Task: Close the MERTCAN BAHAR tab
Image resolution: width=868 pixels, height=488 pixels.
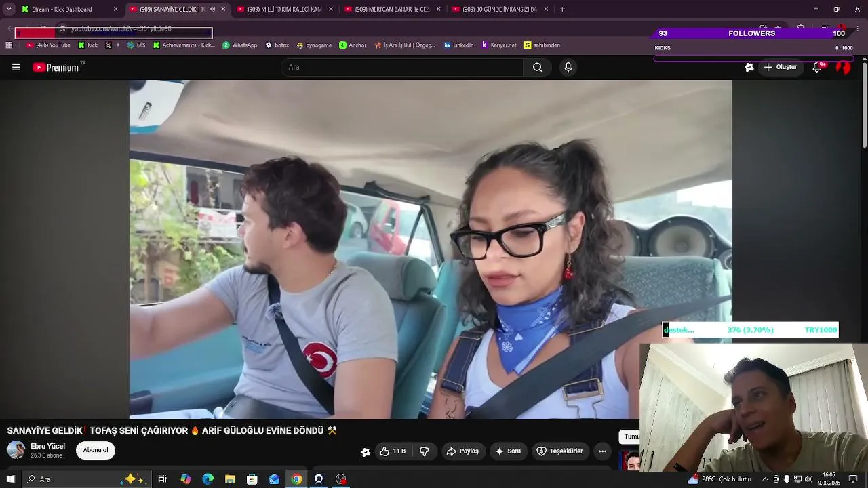Action: point(438,9)
